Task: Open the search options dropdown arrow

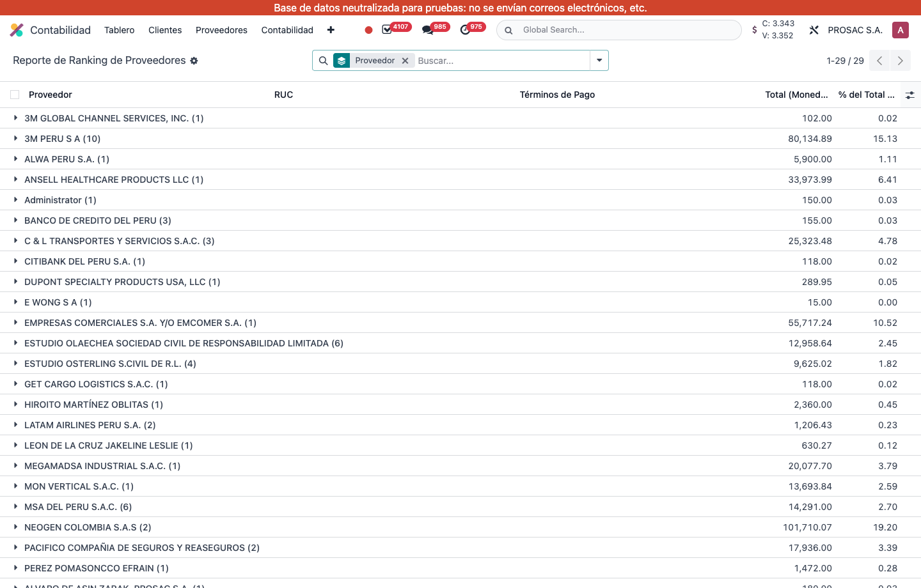Action: pos(599,61)
